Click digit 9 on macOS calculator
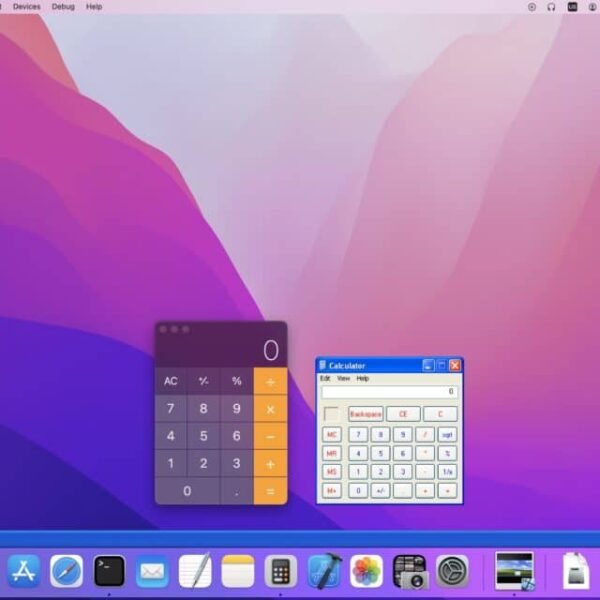Screen dimensions: 600x600 [x=236, y=408]
